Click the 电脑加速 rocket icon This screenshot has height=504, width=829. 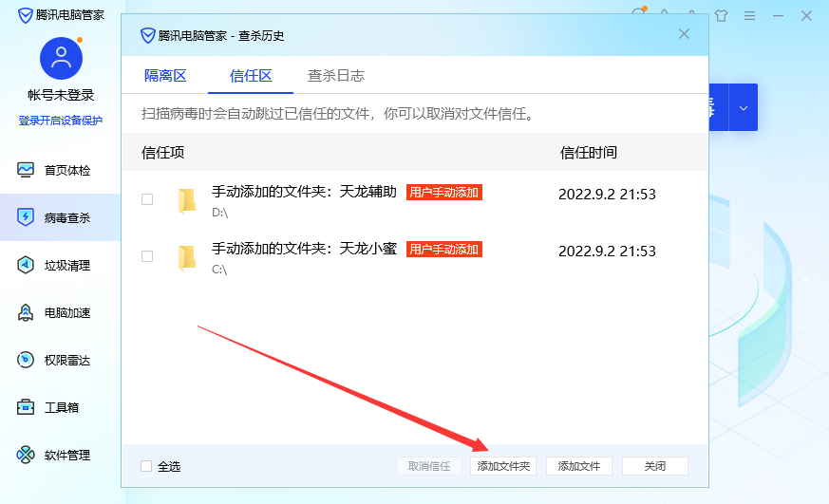coord(26,312)
